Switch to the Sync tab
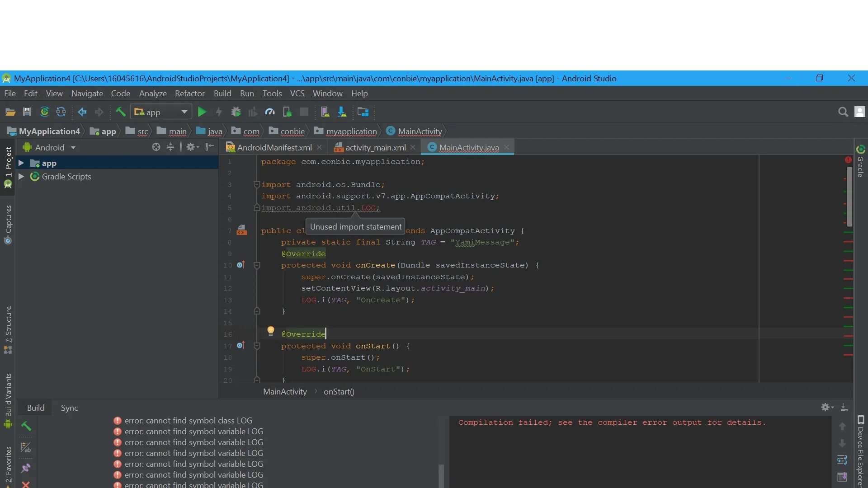868x488 pixels. click(x=69, y=408)
